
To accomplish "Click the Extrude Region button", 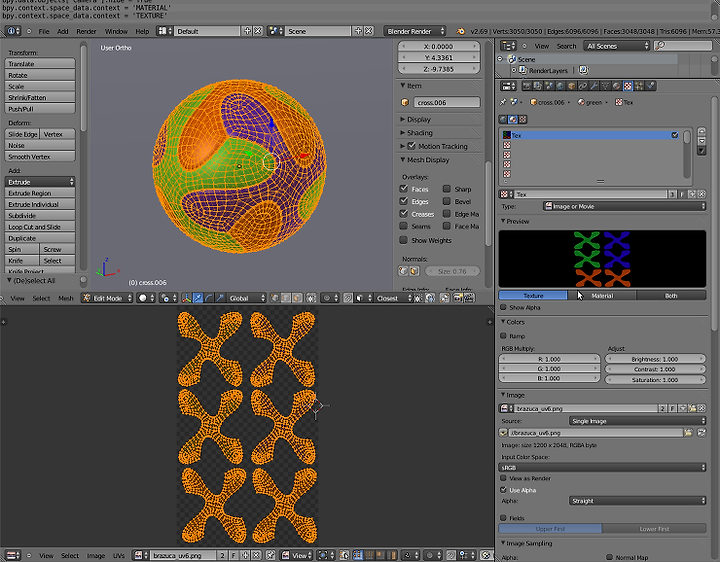I will point(40,193).
